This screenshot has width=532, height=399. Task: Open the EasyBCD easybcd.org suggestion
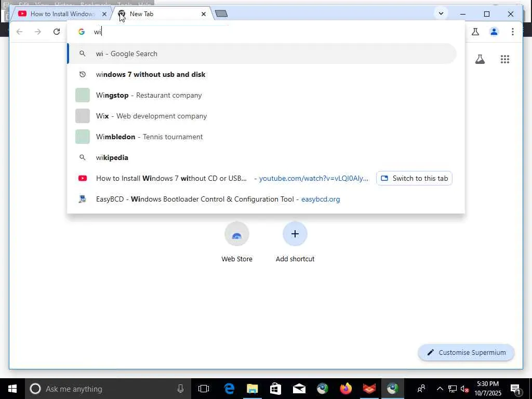pyautogui.click(x=262, y=199)
